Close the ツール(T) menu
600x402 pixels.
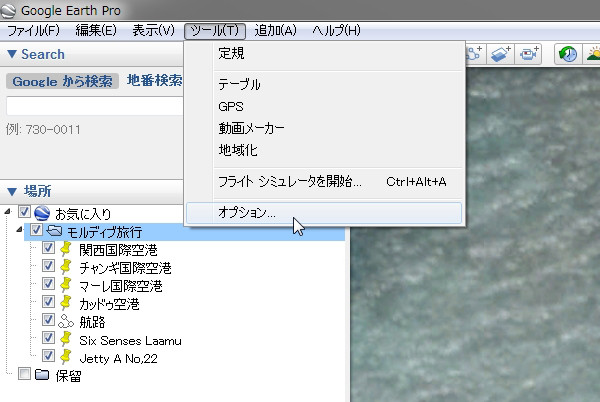[x=215, y=31]
